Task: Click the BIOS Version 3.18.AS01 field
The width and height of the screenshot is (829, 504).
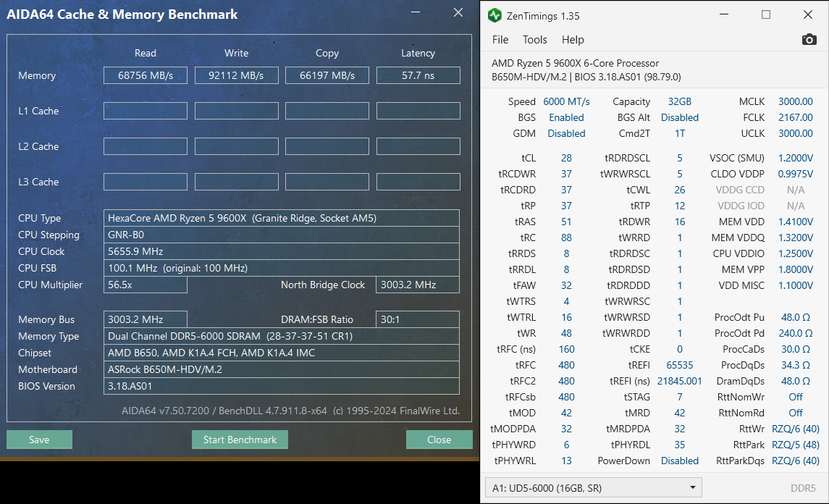Action: click(281, 386)
